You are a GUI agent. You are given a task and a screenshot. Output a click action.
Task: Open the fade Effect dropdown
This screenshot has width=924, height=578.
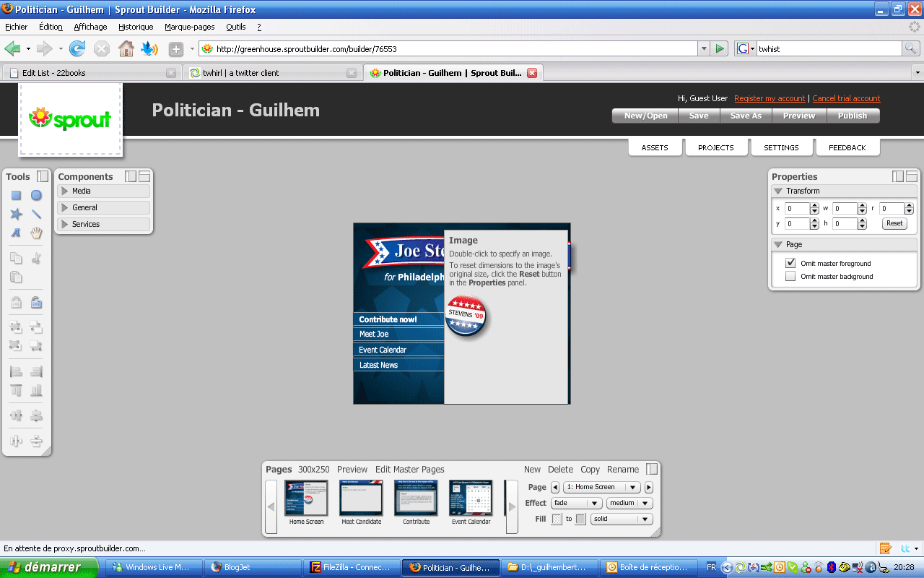pyautogui.click(x=576, y=503)
